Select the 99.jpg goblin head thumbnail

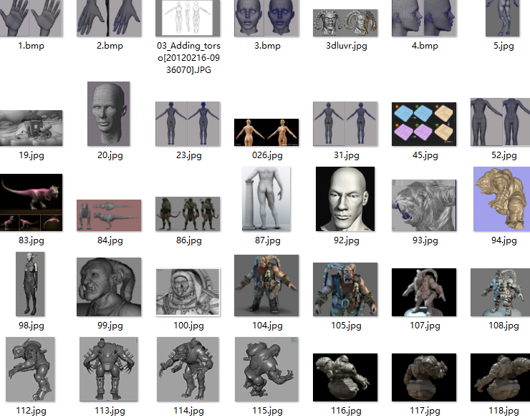tap(108, 287)
